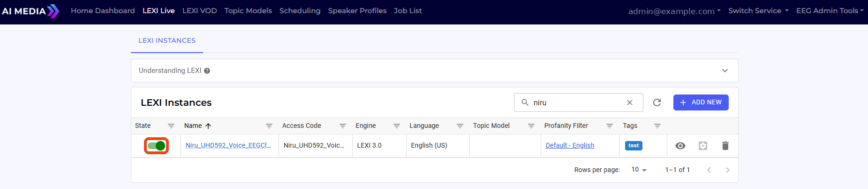Open LEXI VOD page
This screenshot has width=868, height=189.
click(200, 11)
